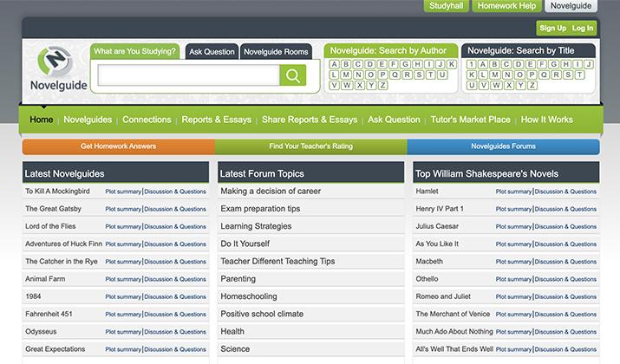This screenshot has width=620, height=364.
Task: Open The Great Gatsby Discussion & Questions
Action: tap(175, 209)
